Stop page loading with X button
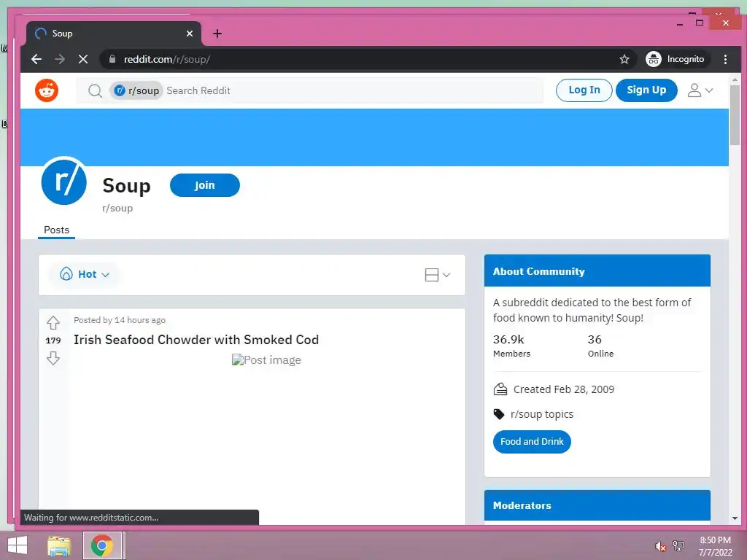Image resolution: width=747 pixels, height=560 pixels. (x=83, y=59)
